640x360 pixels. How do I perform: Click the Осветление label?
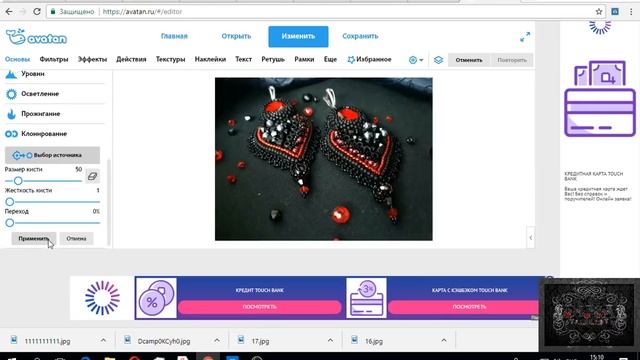40,94
